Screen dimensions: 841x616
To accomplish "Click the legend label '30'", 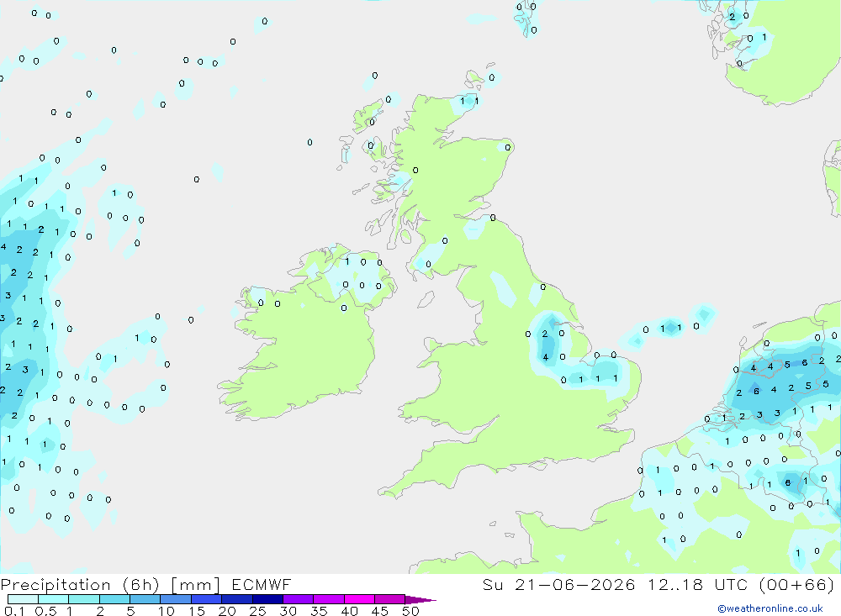I will [x=288, y=611].
